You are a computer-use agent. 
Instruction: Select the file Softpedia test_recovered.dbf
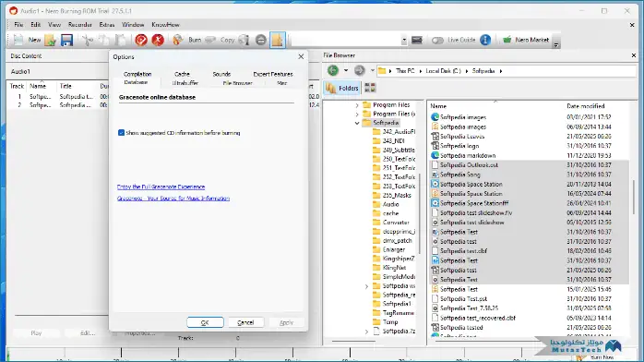click(x=478, y=318)
